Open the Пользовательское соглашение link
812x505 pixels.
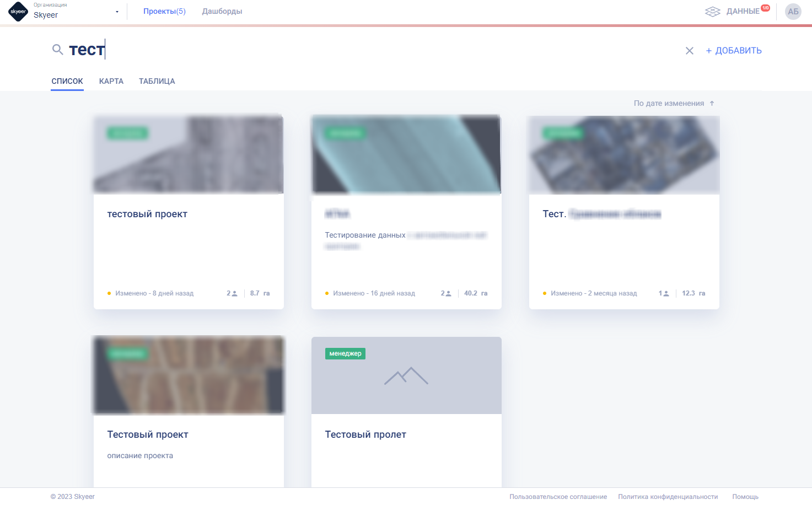coord(558,497)
